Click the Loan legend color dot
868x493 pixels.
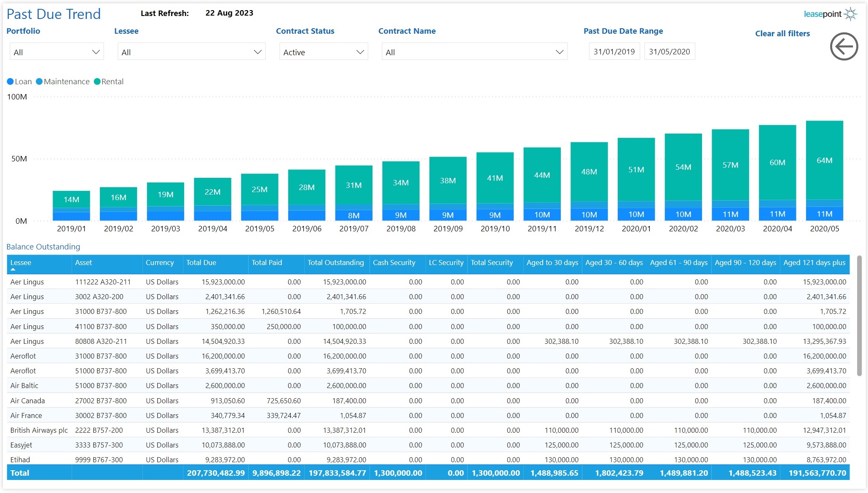pyautogui.click(x=10, y=82)
